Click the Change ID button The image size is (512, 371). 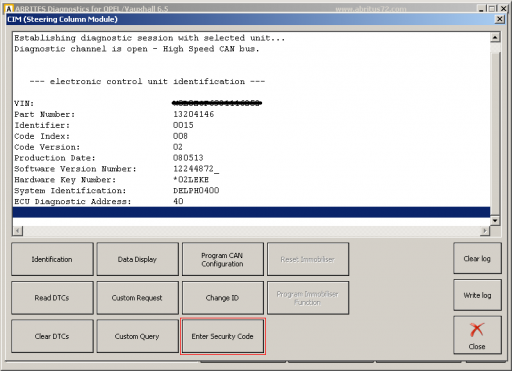(223, 298)
